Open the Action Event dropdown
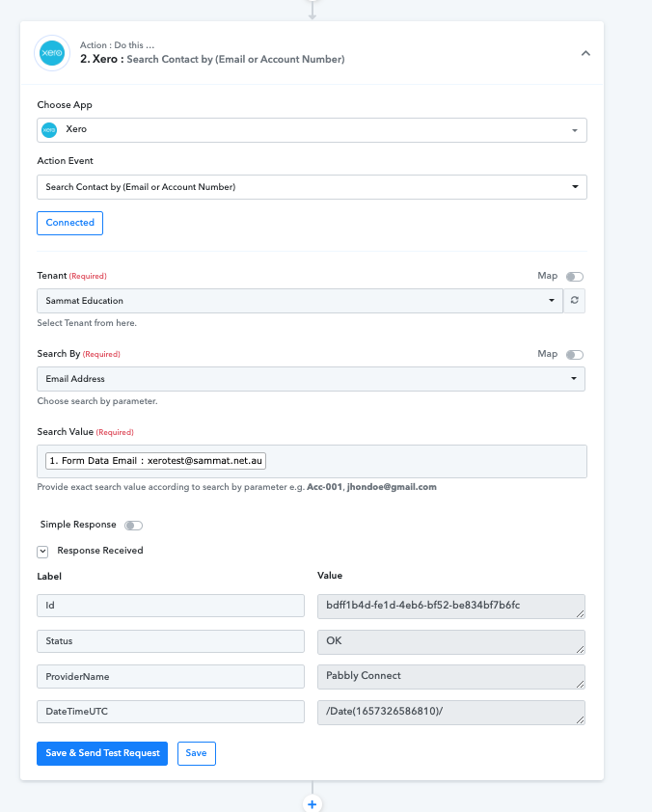The image size is (652, 812). point(312,187)
